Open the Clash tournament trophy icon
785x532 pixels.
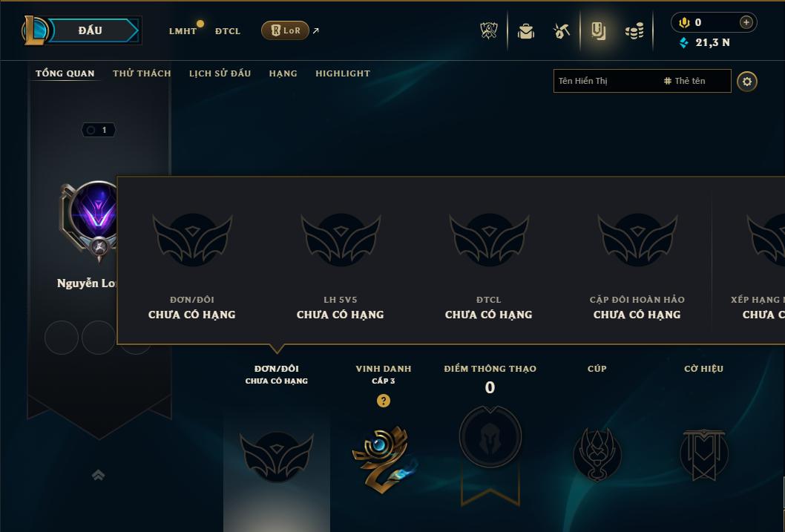coord(489,31)
